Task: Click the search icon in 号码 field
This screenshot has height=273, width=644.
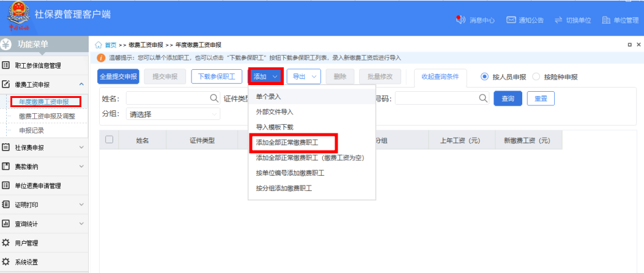Action: (483, 99)
